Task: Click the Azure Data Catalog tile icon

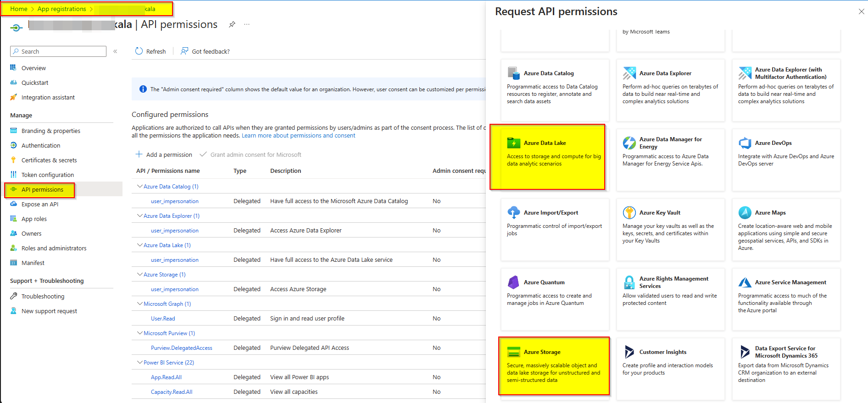Action: click(513, 73)
